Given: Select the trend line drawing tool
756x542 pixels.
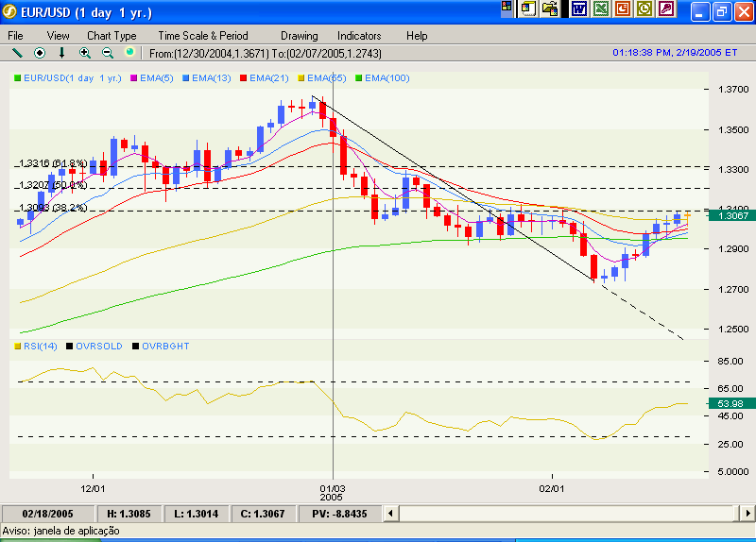Looking at the screenshot, I should coord(17,53).
